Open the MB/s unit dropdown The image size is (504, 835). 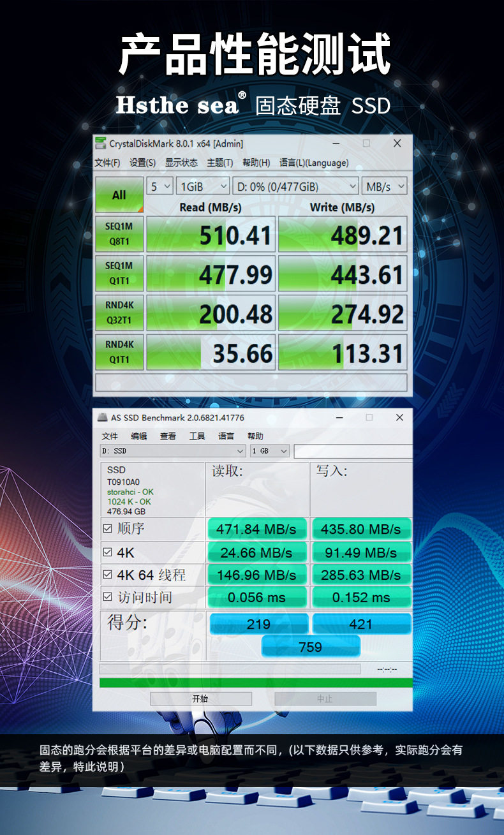click(385, 186)
